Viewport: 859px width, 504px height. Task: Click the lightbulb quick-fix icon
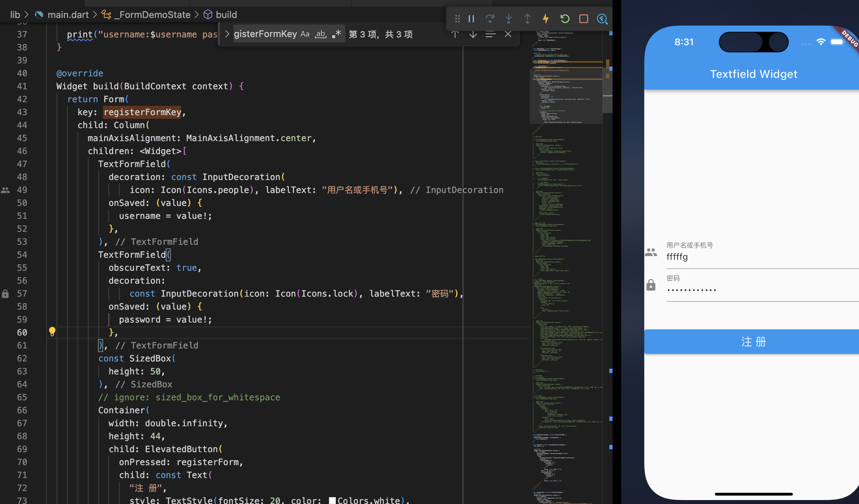pos(52,332)
